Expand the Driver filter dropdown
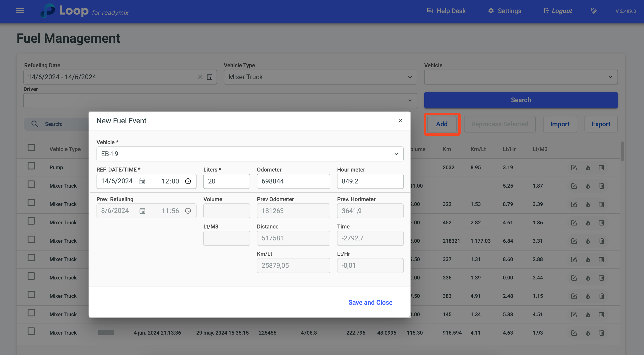644x355 pixels. [x=220, y=101]
